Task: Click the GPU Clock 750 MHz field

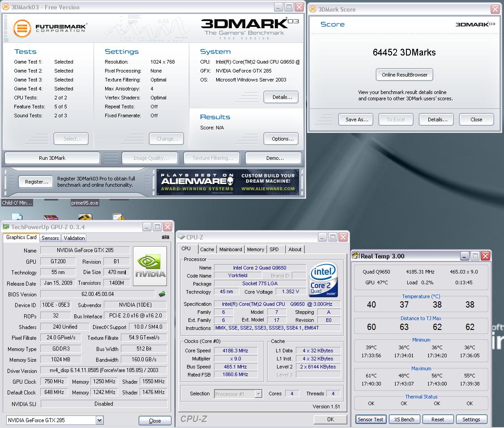Action: (x=54, y=382)
